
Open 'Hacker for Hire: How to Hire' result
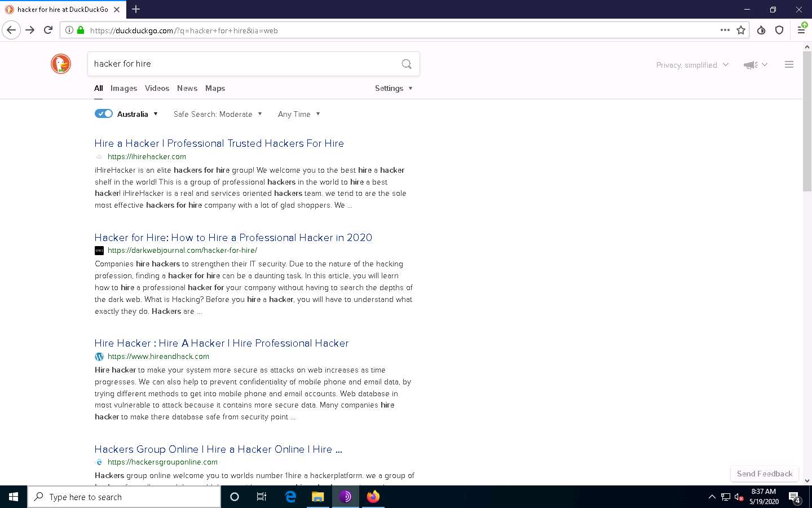(x=233, y=238)
